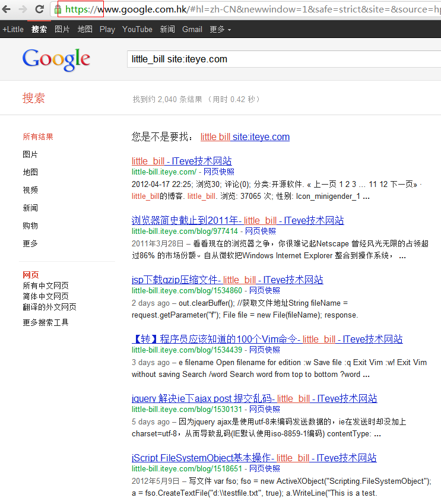Expand 更多 in the left sidebar
The image size is (441, 504).
(x=30, y=243)
